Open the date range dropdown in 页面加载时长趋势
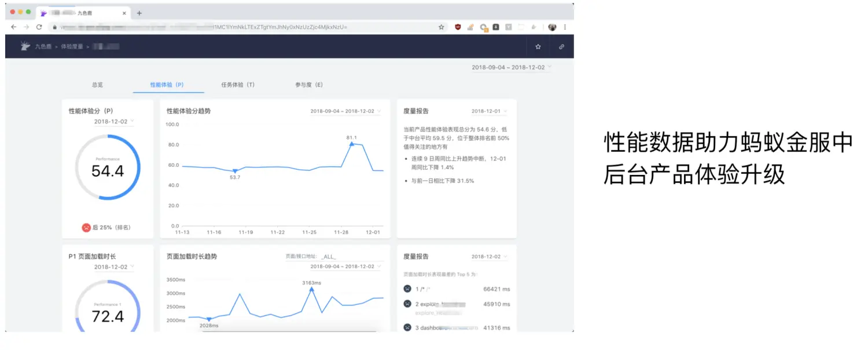Image resolution: width=868 pixels, height=350 pixels. click(345, 267)
